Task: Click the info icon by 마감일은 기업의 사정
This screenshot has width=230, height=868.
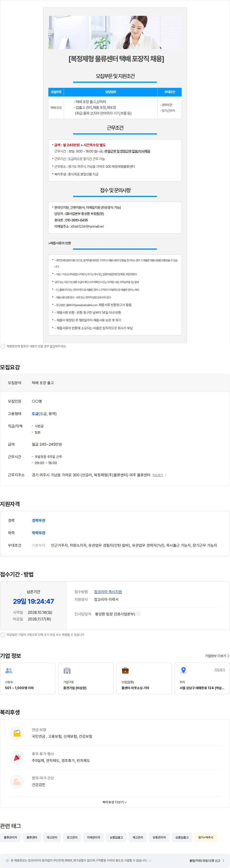Action: click(3, 635)
